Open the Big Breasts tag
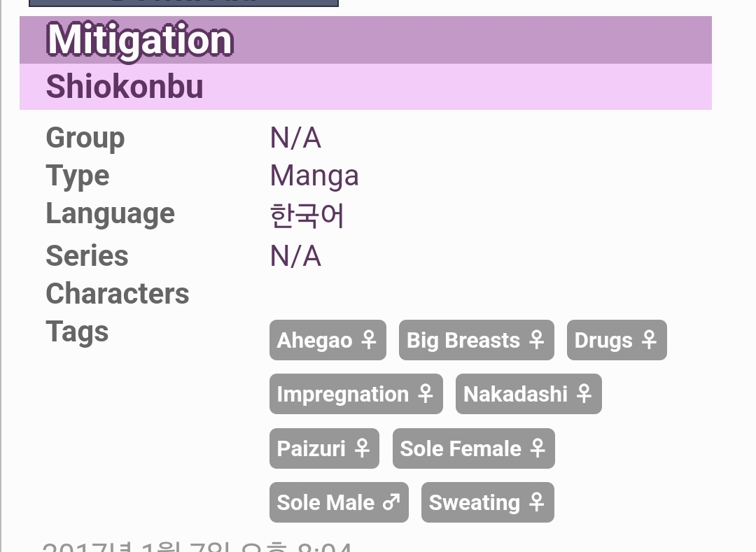 coord(476,341)
